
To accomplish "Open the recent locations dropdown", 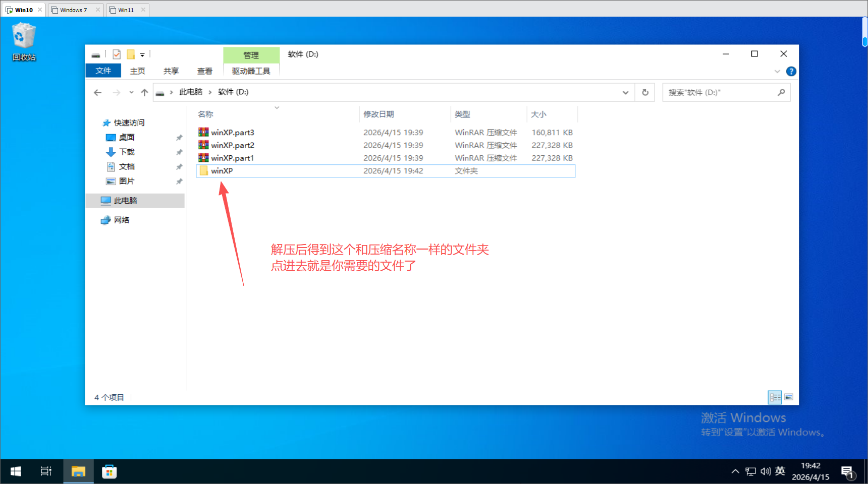I will click(131, 92).
